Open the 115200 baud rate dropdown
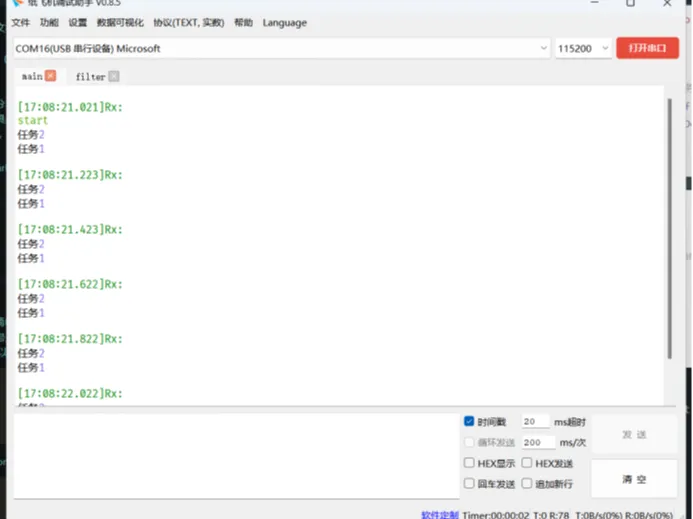The width and height of the screenshot is (693, 519). point(583,48)
